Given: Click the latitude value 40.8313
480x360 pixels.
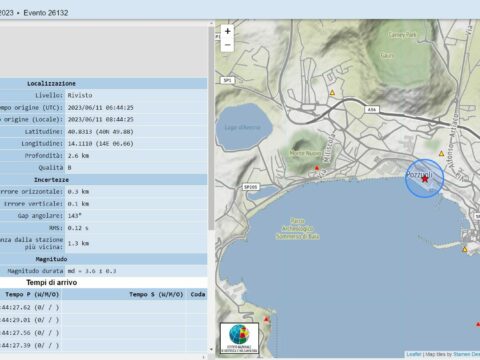Looking at the screenshot, I should [101, 132].
